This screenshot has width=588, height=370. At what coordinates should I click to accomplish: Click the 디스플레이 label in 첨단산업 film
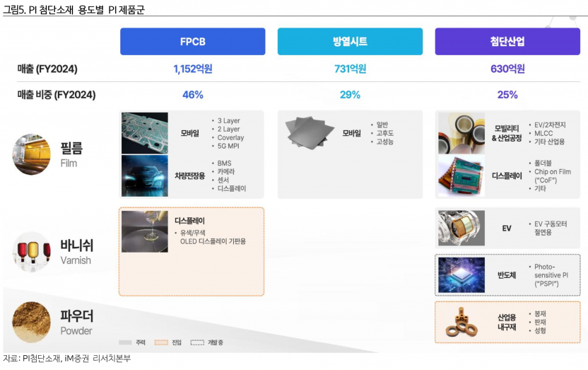(507, 175)
